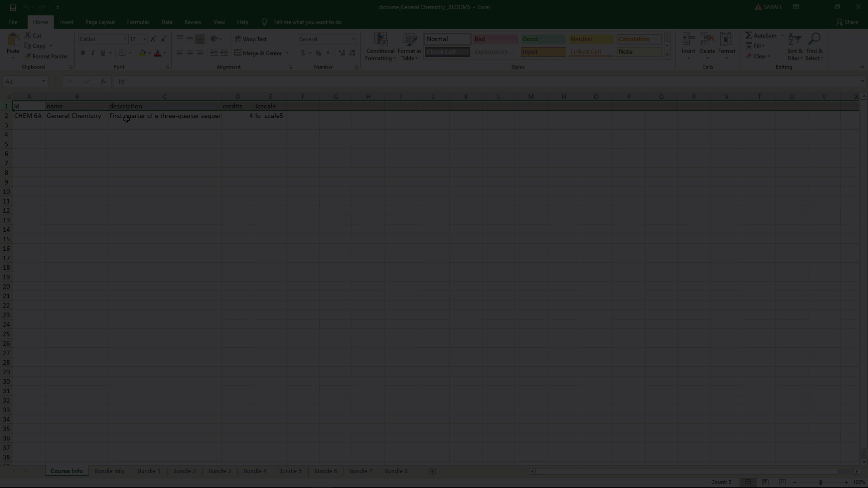Toggle Bold formatting
Image resolution: width=868 pixels, height=488 pixels.
[x=83, y=53]
